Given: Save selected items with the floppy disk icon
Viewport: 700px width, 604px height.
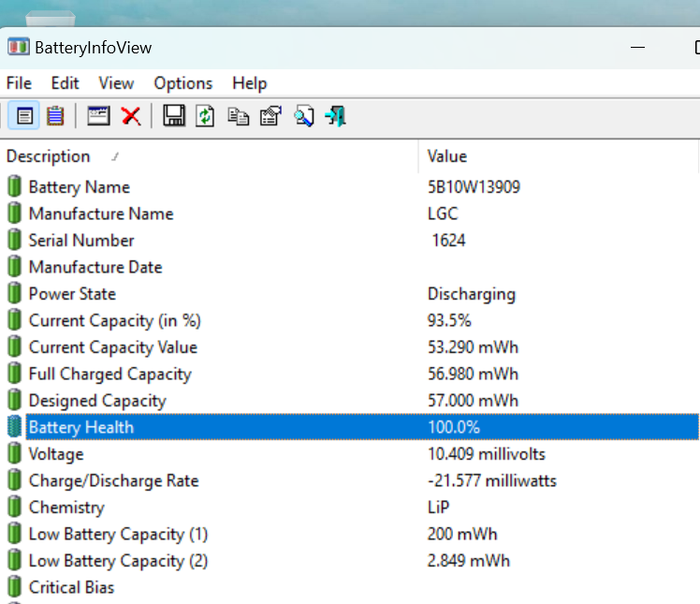Looking at the screenshot, I should coord(174,116).
